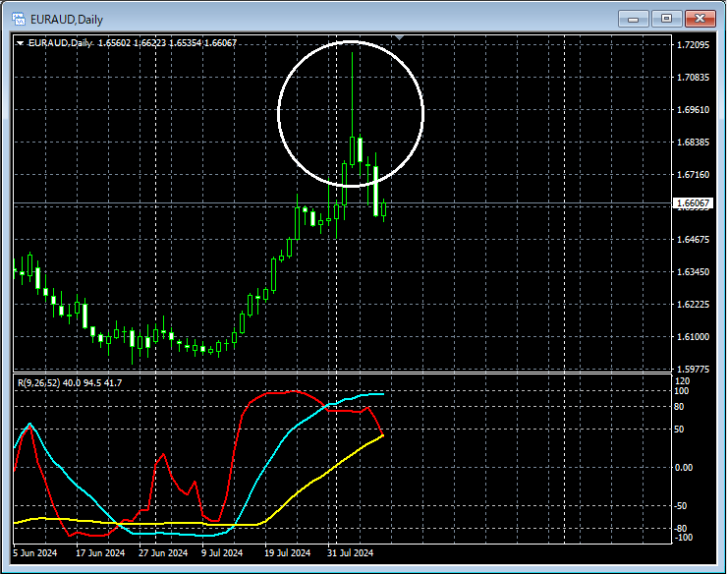Click the 1.61000 price scale value
The width and height of the screenshot is (728, 574).
(694, 337)
